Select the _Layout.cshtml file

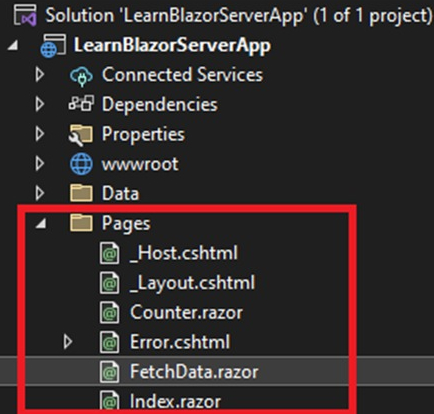coord(192,283)
